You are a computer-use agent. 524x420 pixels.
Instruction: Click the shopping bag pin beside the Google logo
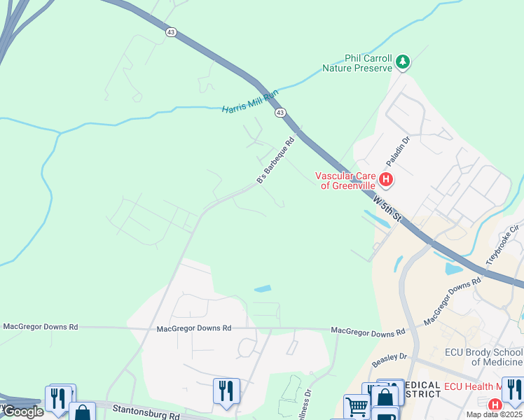click(82, 412)
